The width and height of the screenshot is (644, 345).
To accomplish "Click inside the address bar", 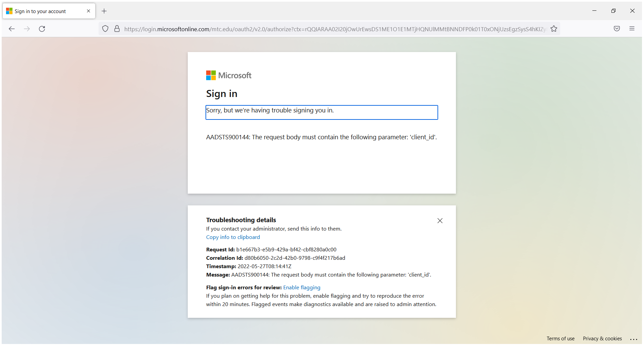I will point(302,29).
